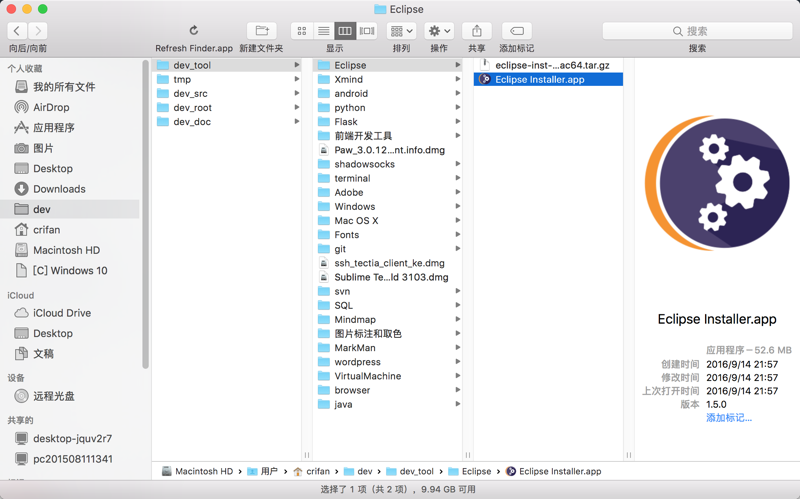Select dev folder in the sidebar
The image size is (800, 499).
(x=69, y=209)
